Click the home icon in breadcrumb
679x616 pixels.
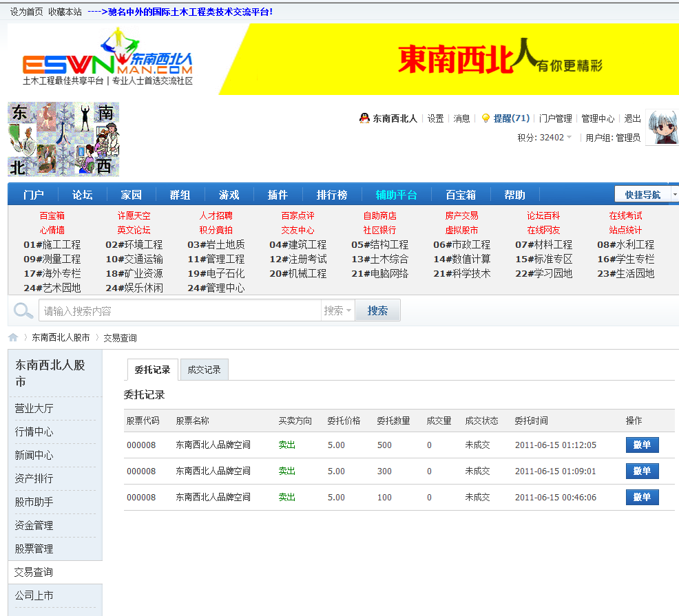coord(13,337)
